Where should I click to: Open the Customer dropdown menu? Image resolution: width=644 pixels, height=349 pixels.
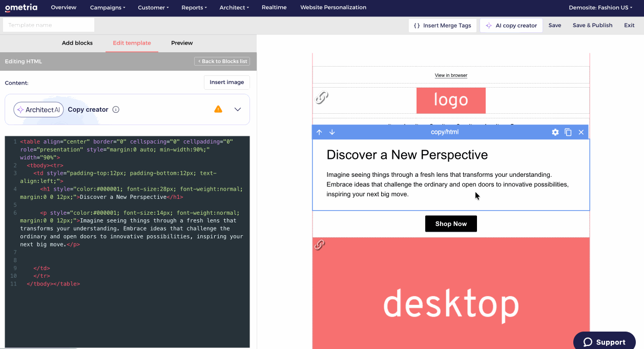click(154, 8)
